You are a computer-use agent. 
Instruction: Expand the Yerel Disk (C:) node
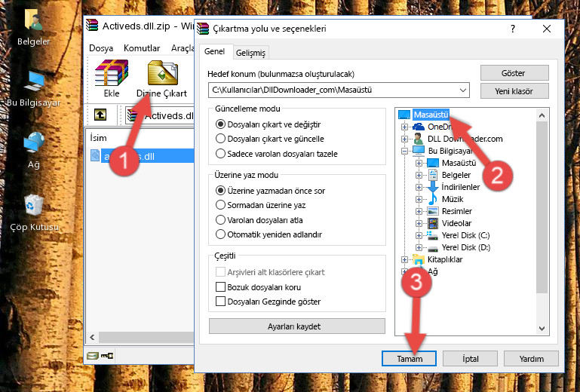(419, 235)
